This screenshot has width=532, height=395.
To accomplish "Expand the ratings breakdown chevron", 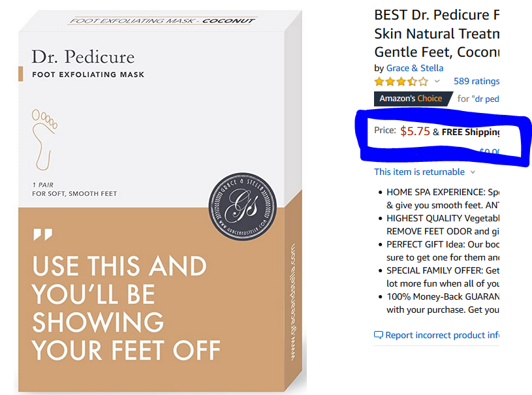I will 437,82.
